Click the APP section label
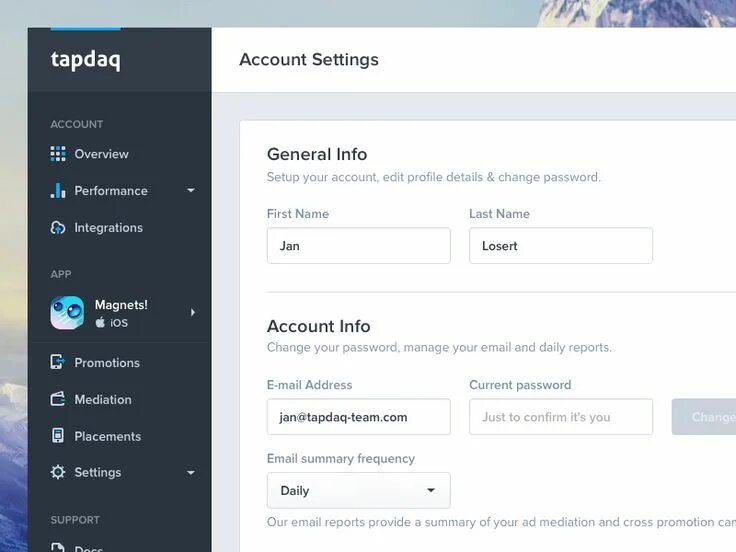The width and height of the screenshot is (736, 552). pyautogui.click(x=61, y=274)
